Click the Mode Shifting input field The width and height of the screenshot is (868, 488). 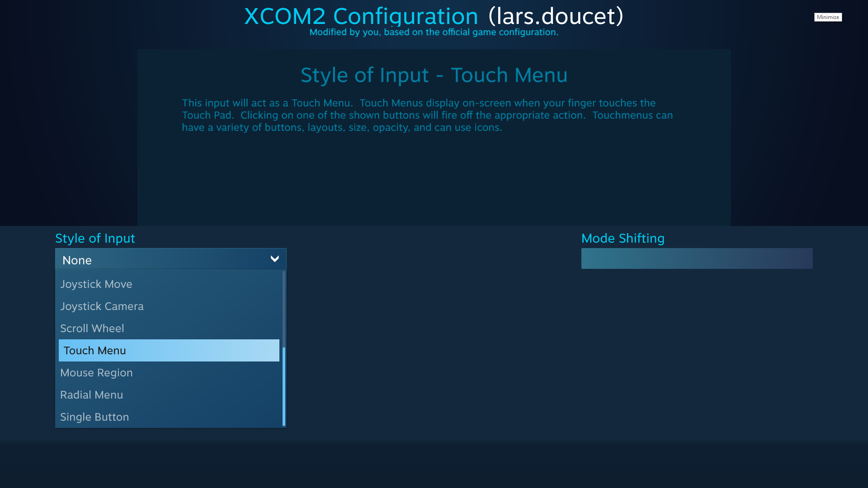(x=697, y=258)
